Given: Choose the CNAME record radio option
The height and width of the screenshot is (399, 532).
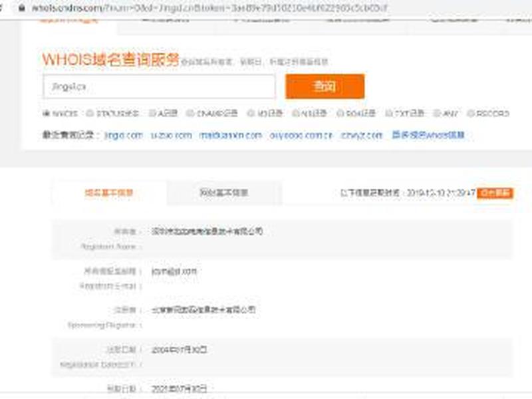Looking at the screenshot, I should 190,113.
